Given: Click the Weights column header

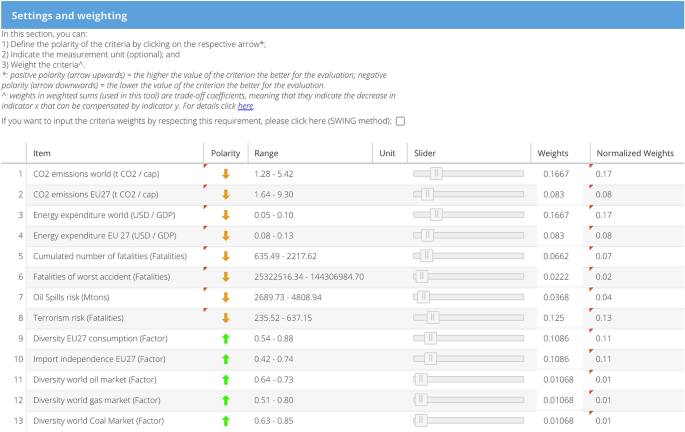Looking at the screenshot, I should (x=553, y=153).
